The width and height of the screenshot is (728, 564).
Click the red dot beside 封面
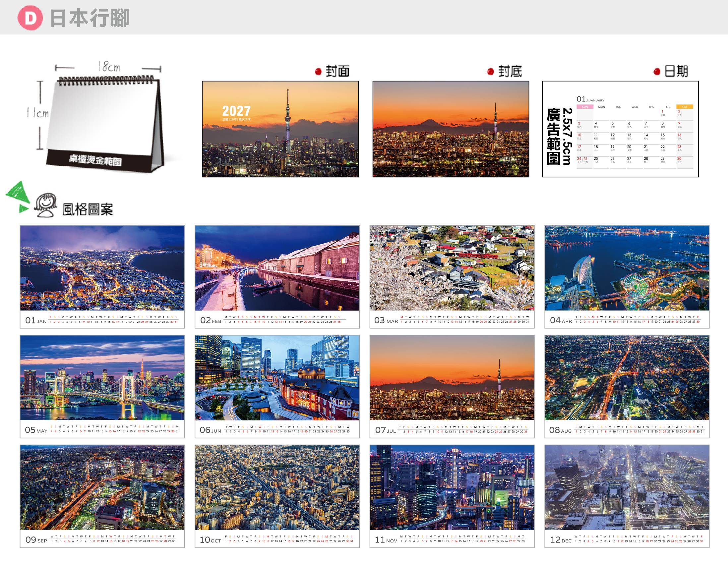coord(318,71)
